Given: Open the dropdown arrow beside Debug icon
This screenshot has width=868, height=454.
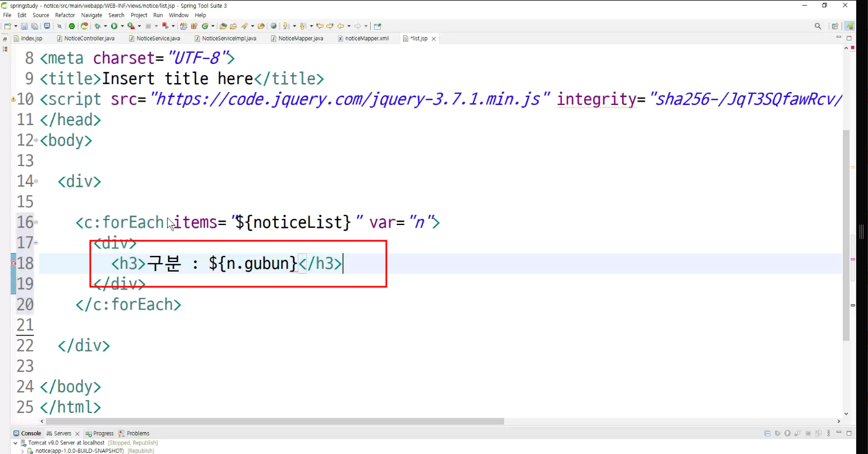Looking at the screenshot, I should (105, 26).
